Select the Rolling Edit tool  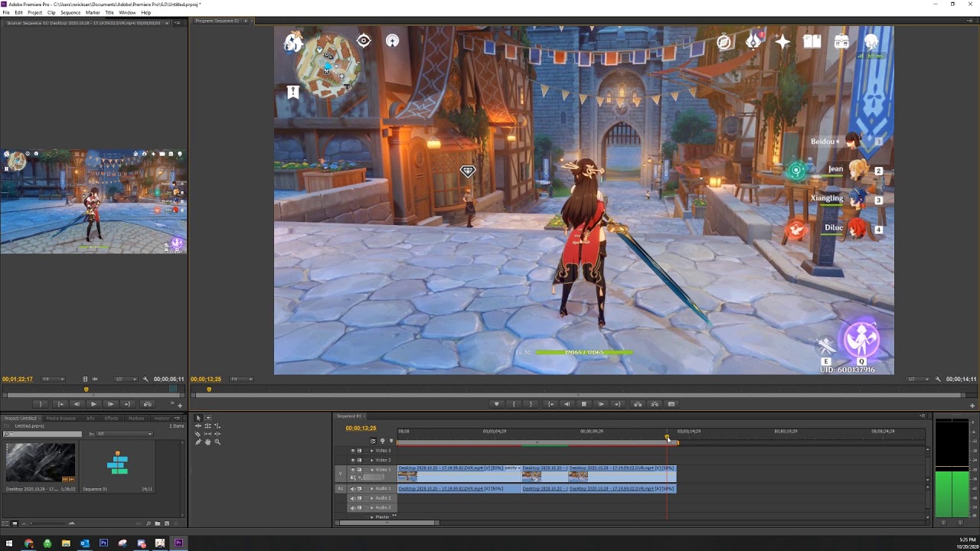coord(207,426)
